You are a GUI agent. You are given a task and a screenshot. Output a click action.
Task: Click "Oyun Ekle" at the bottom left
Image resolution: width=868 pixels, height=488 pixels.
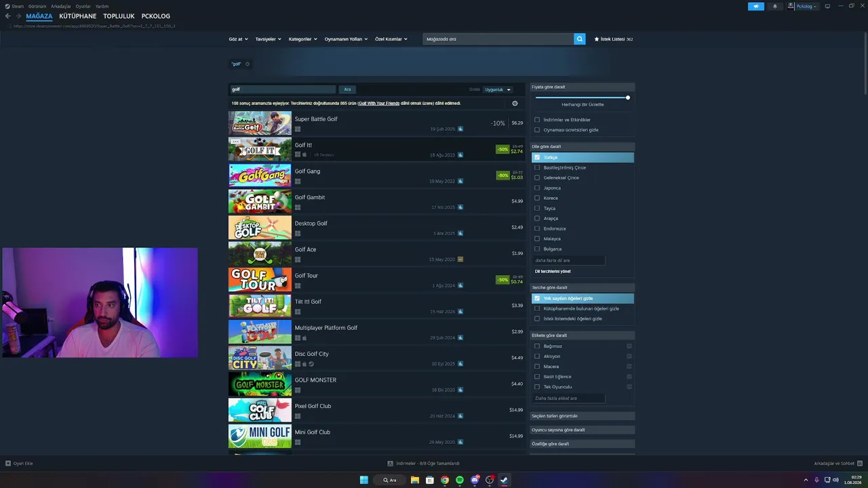23,464
